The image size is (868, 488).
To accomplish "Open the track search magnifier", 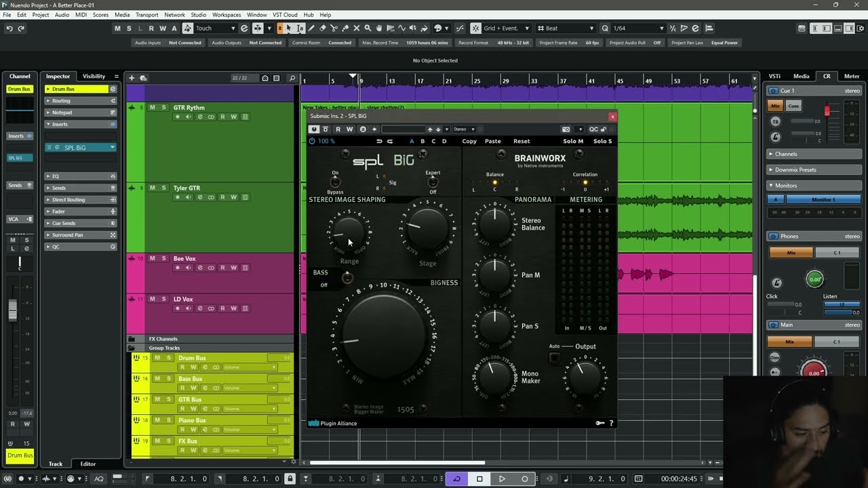I will (292, 78).
